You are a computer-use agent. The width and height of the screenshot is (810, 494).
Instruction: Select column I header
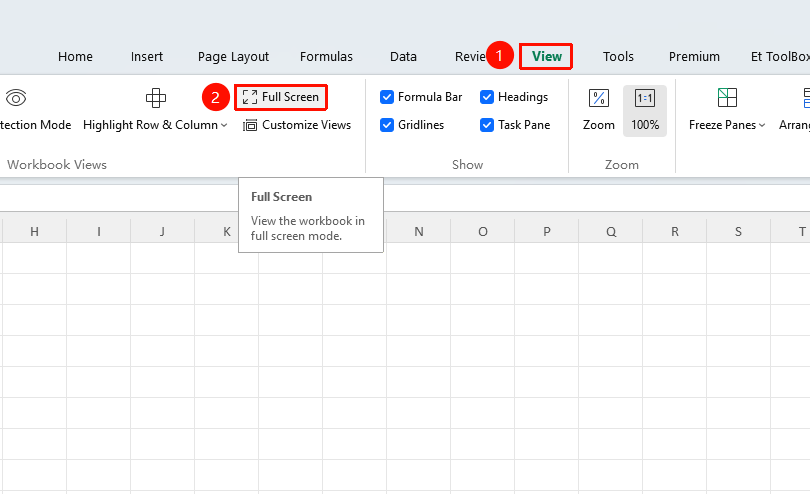coord(99,231)
